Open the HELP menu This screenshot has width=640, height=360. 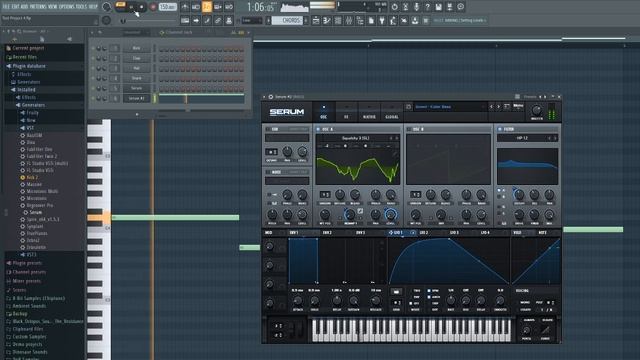point(93,7)
